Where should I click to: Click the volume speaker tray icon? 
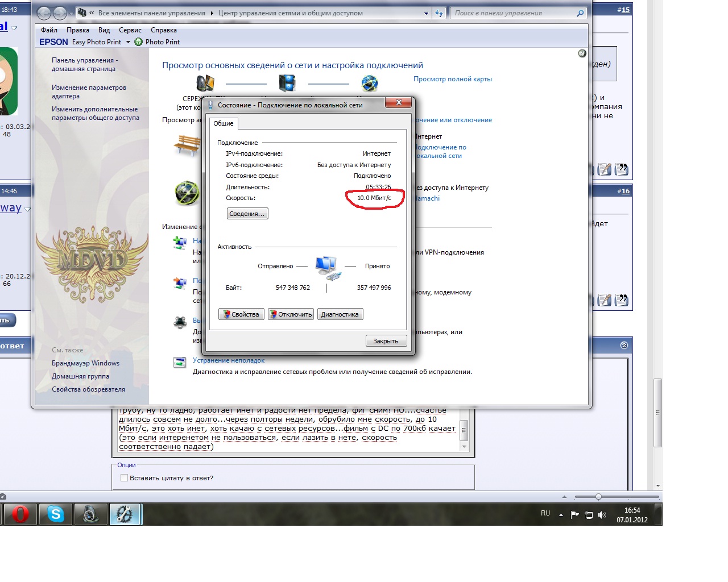[x=602, y=515]
